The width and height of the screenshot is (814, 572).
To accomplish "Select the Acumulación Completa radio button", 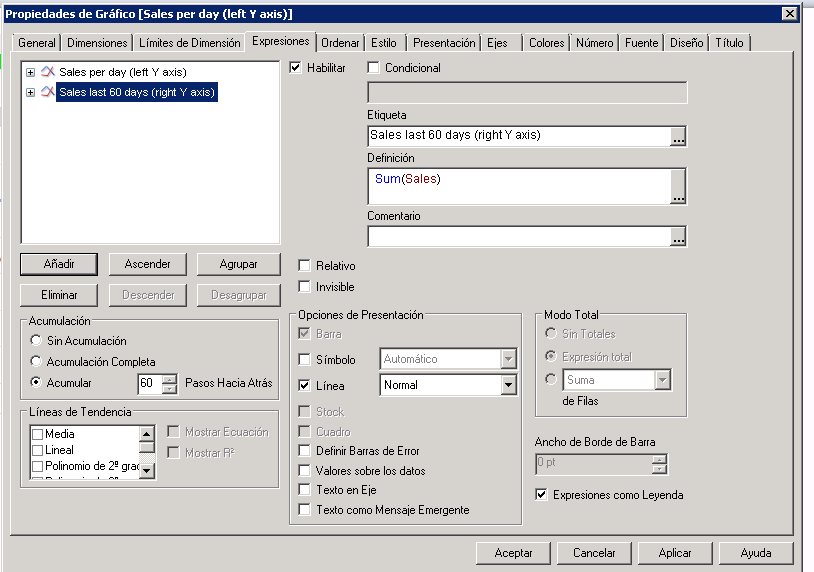I will pos(37,361).
